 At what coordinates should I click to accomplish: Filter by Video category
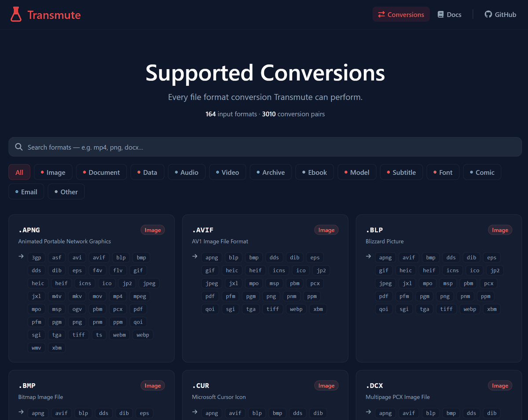click(x=227, y=172)
